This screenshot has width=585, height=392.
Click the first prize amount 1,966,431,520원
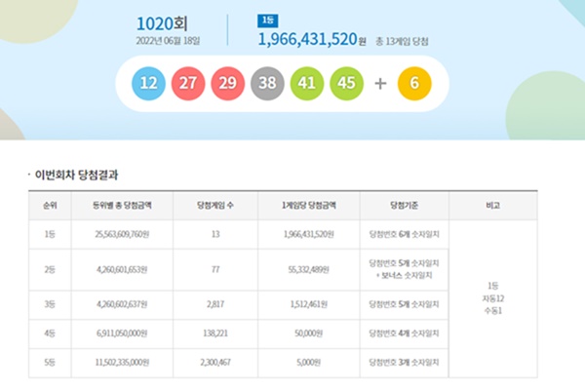click(x=312, y=40)
